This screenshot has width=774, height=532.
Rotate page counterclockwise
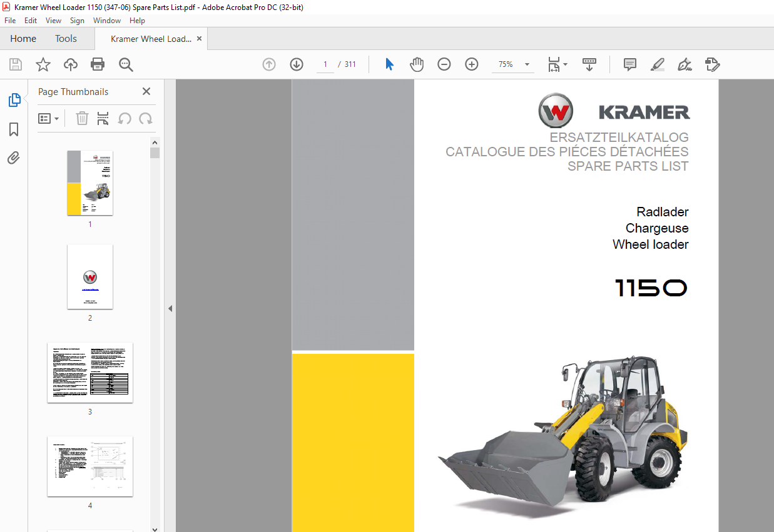click(x=125, y=118)
